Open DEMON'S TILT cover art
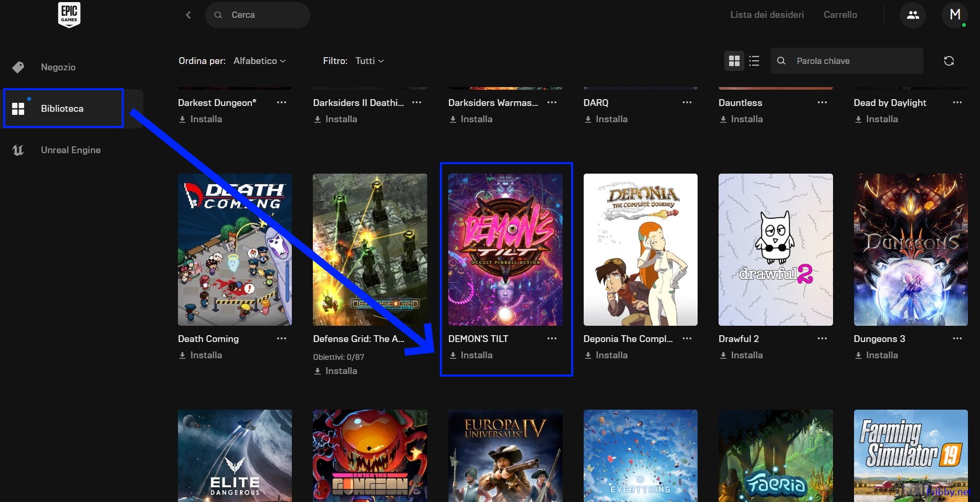The width and height of the screenshot is (980, 502). click(505, 250)
